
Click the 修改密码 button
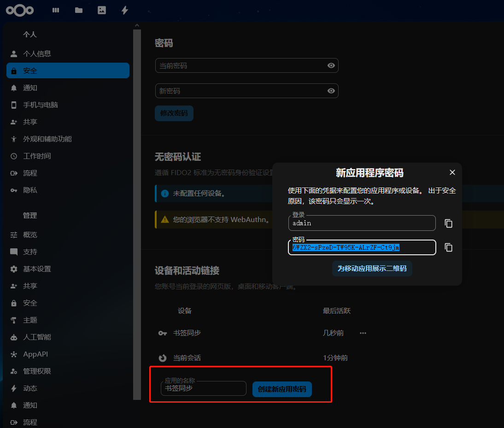point(174,113)
